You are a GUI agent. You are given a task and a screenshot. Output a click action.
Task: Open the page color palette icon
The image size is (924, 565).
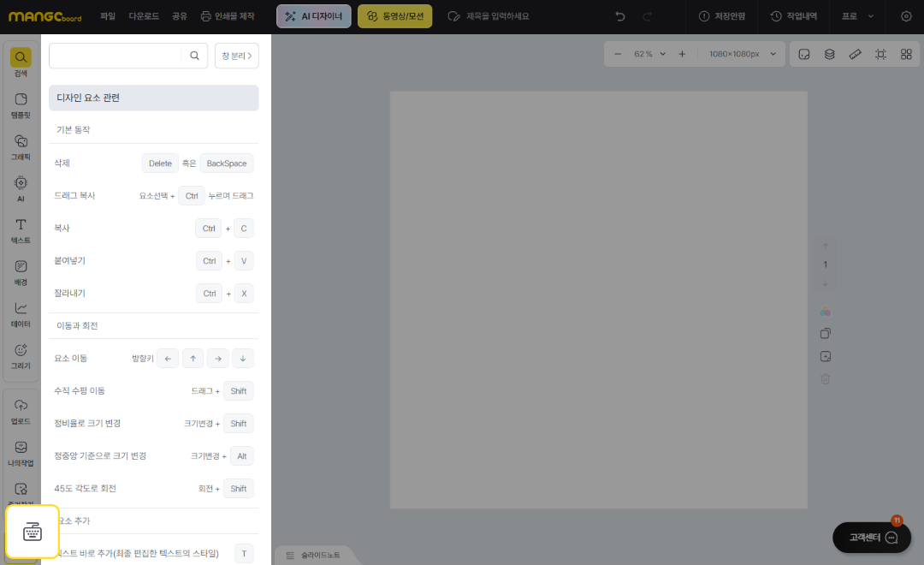pos(826,311)
